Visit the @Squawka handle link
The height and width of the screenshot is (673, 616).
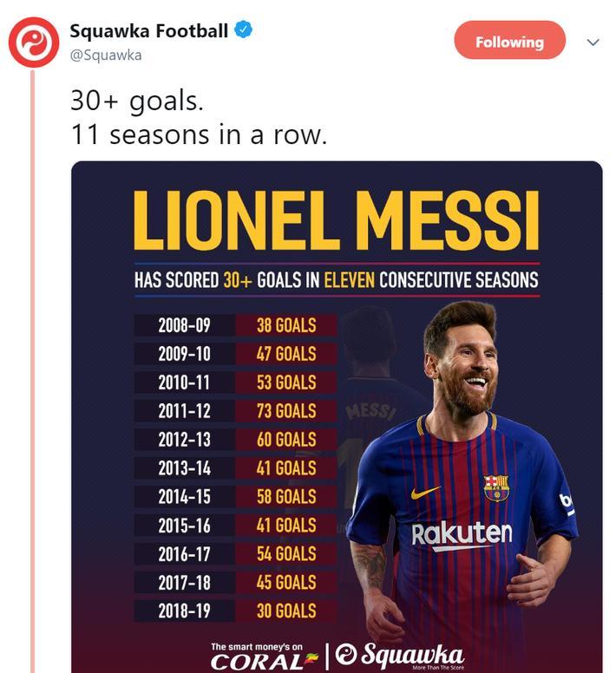(106, 55)
